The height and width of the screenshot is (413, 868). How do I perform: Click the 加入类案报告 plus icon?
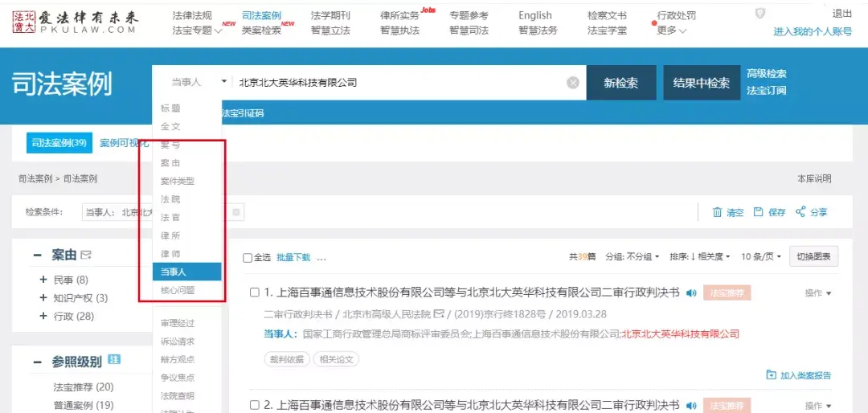coord(771,374)
